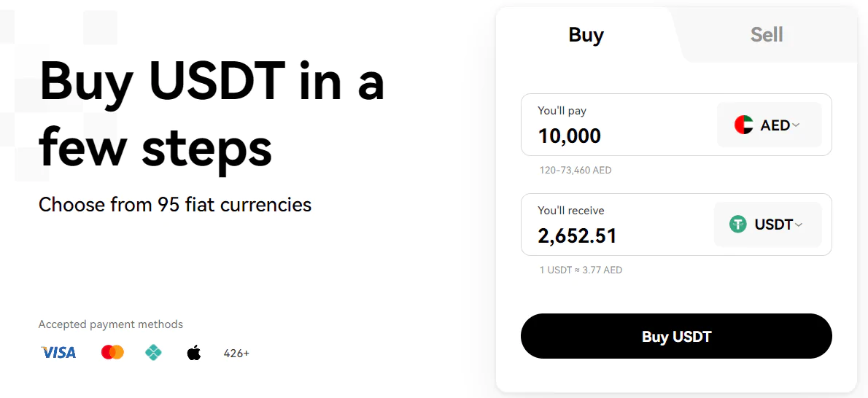This screenshot has height=398, width=868.
Task: Select the Buy tab
Action: click(x=586, y=36)
